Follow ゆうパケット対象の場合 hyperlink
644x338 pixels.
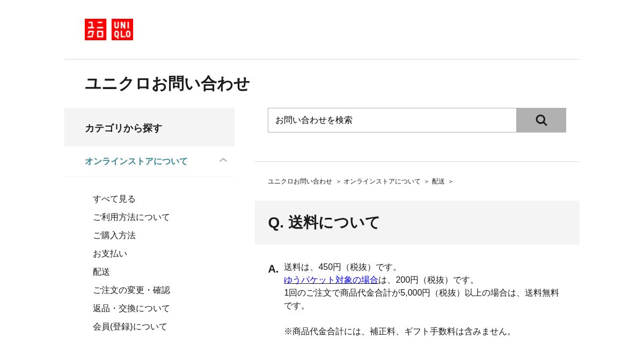pyautogui.click(x=331, y=280)
